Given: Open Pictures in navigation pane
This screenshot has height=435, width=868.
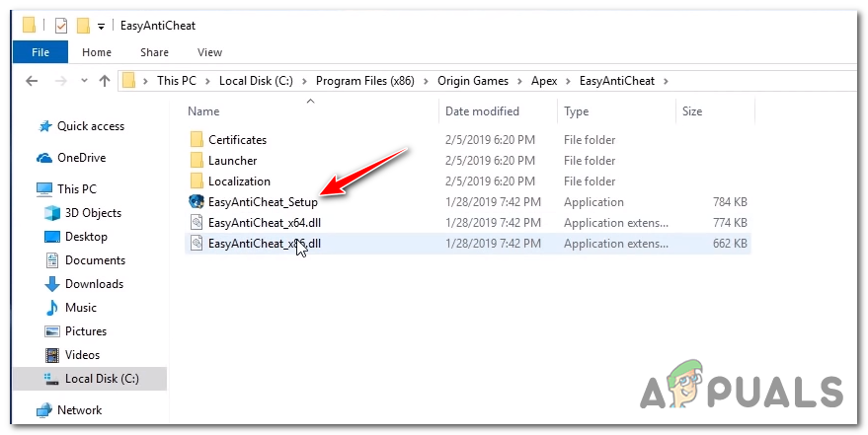Looking at the screenshot, I should [x=86, y=331].
